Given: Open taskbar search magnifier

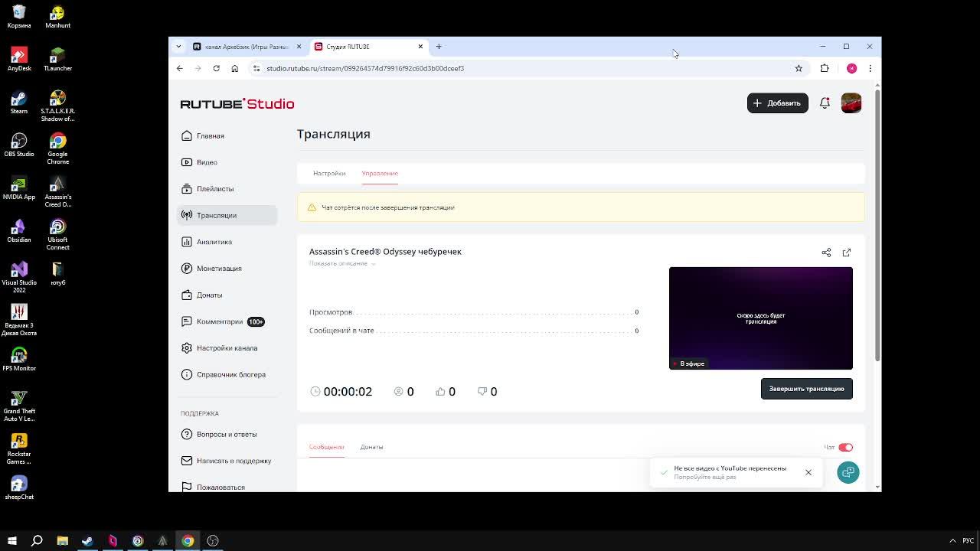Looking at the screenshot, I should pos(37,541).
